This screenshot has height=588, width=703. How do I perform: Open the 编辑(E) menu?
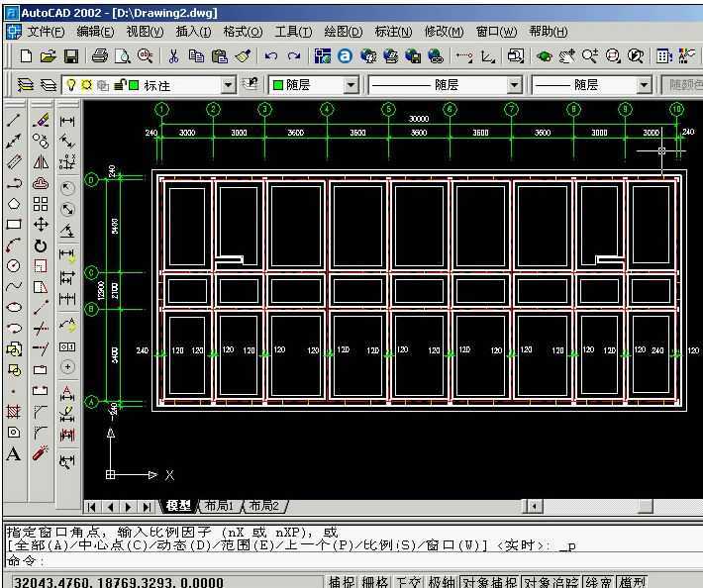coord(95,32)
